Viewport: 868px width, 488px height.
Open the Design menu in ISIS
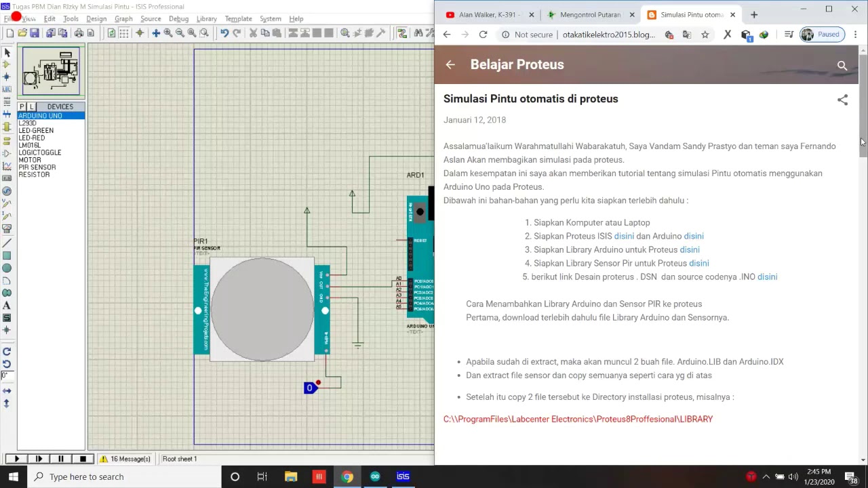(96, 19)
